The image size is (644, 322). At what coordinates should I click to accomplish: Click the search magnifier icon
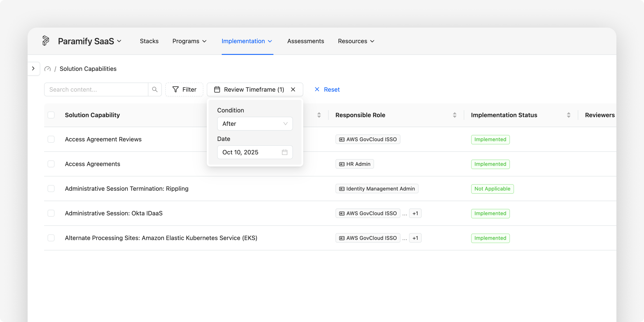(155, 90)
